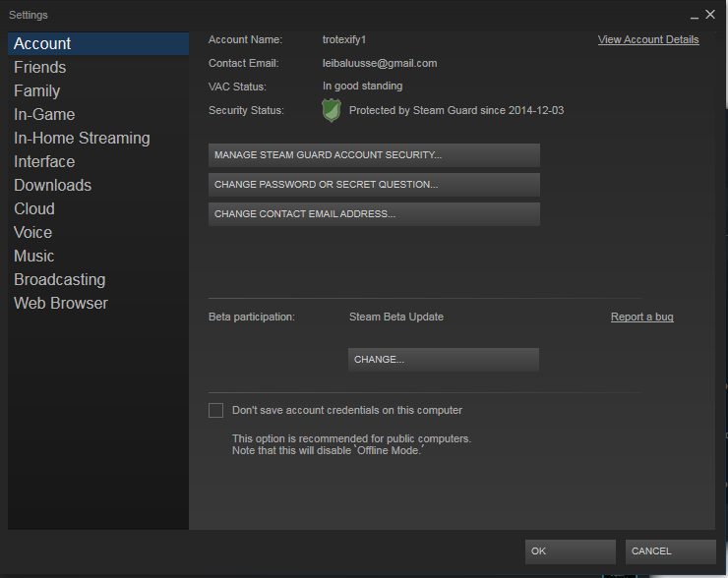Click the 'VAC Status:' label

point(237,87)
